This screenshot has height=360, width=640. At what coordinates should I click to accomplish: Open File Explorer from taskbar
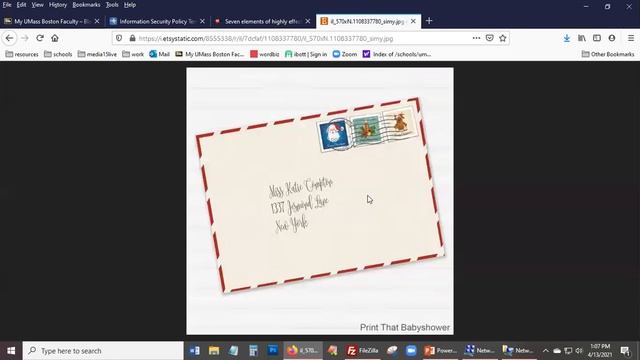214,351
